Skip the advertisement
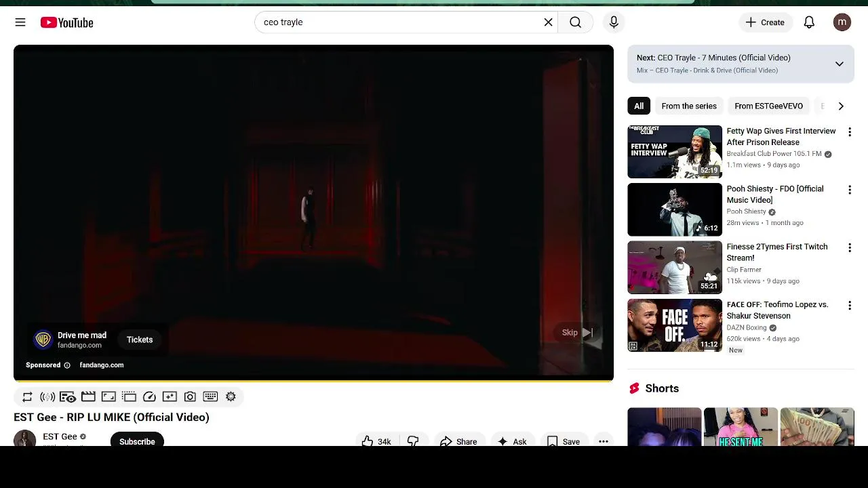 point(577,332)
